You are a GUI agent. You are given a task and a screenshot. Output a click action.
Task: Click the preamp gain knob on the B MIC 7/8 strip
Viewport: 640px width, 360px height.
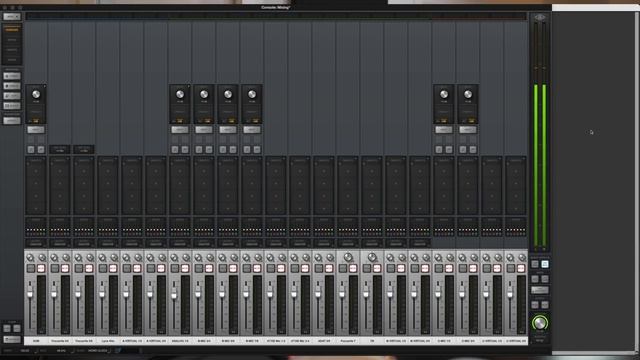pyautogui.click(x=252, y=94)
